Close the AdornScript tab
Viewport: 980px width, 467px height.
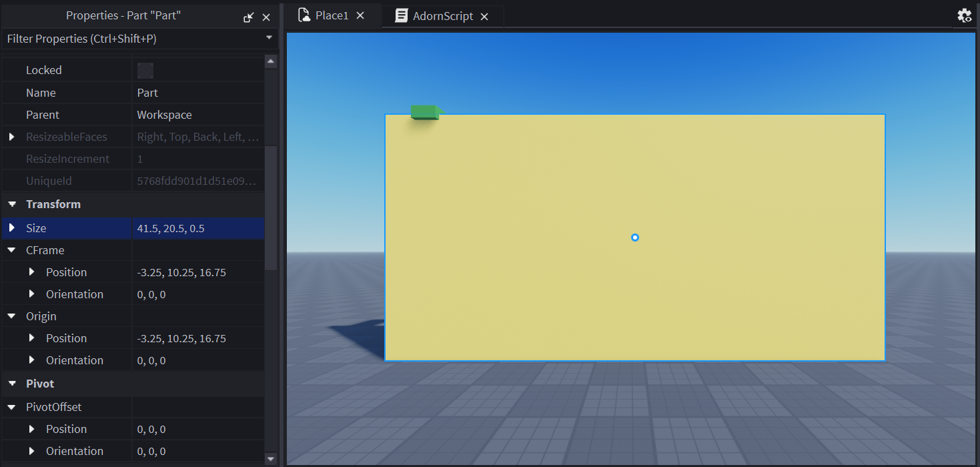484,16
